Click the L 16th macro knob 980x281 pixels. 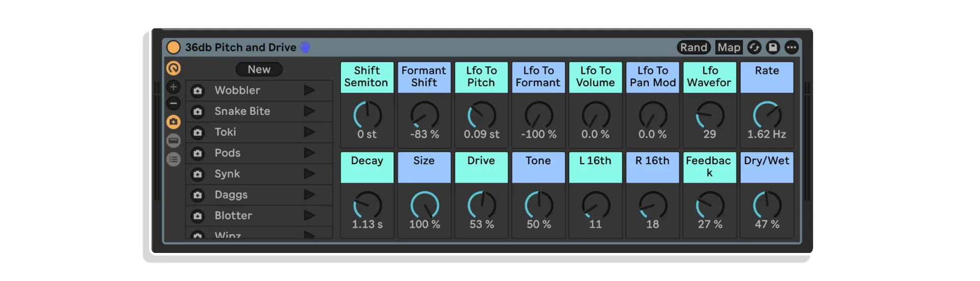596,205
